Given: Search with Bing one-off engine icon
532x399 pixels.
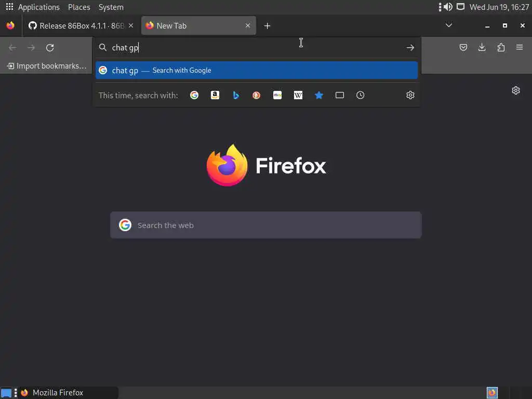Looking at the screenshot, I should 236,96.
